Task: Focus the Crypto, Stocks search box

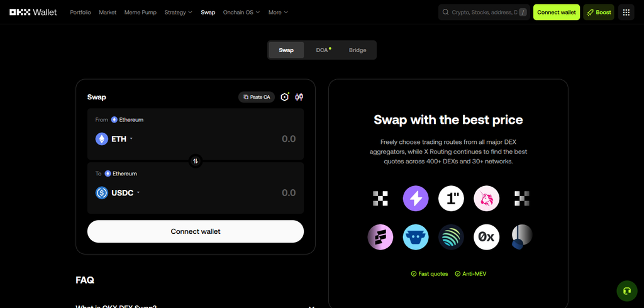Action: click(x=484, y=13)
